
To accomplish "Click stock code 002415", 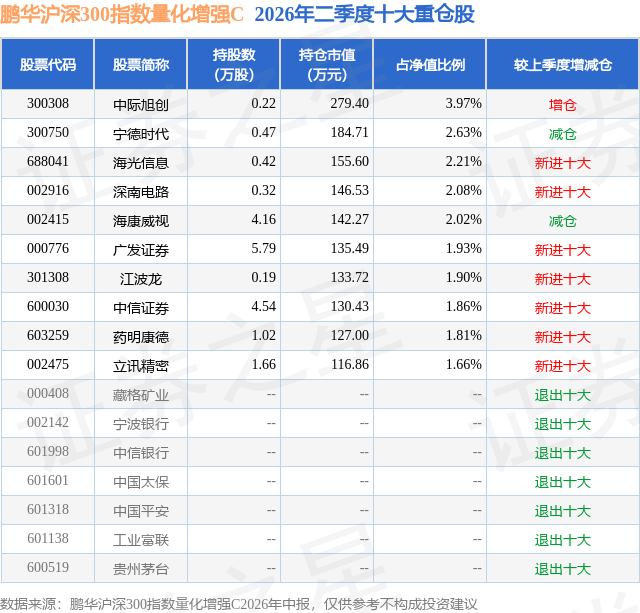I will (48, 220).
